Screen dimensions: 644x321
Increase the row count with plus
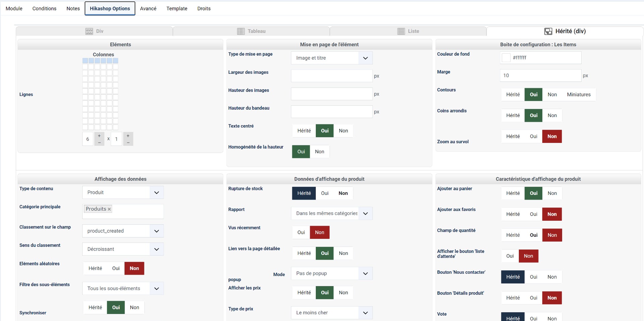pos(128,136)
